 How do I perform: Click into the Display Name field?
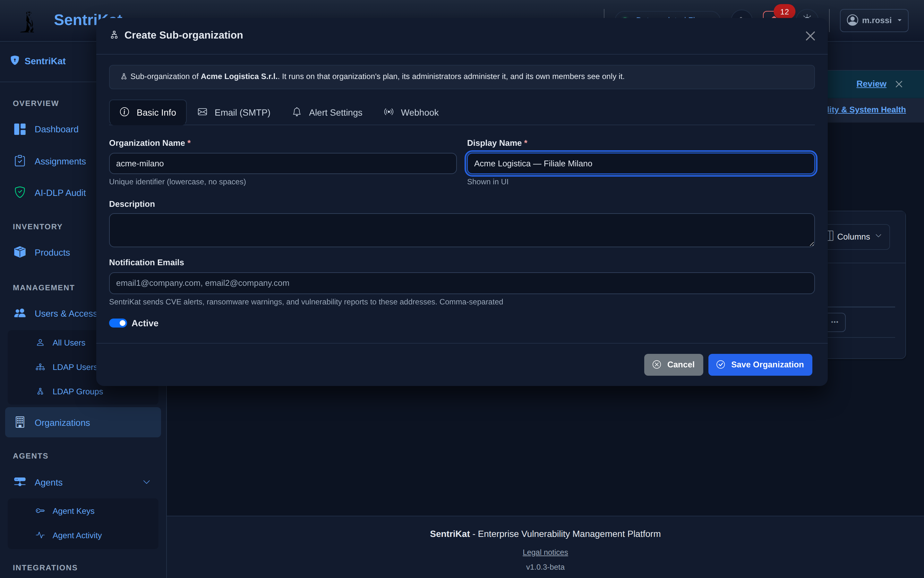[x=641, y=164]
